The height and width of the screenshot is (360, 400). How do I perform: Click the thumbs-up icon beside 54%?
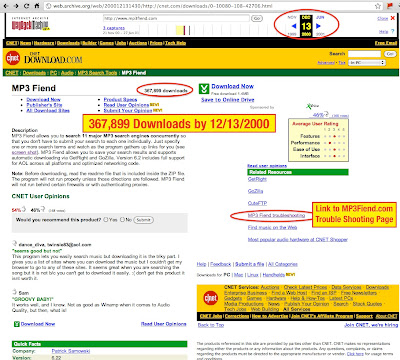pos(24,209)
